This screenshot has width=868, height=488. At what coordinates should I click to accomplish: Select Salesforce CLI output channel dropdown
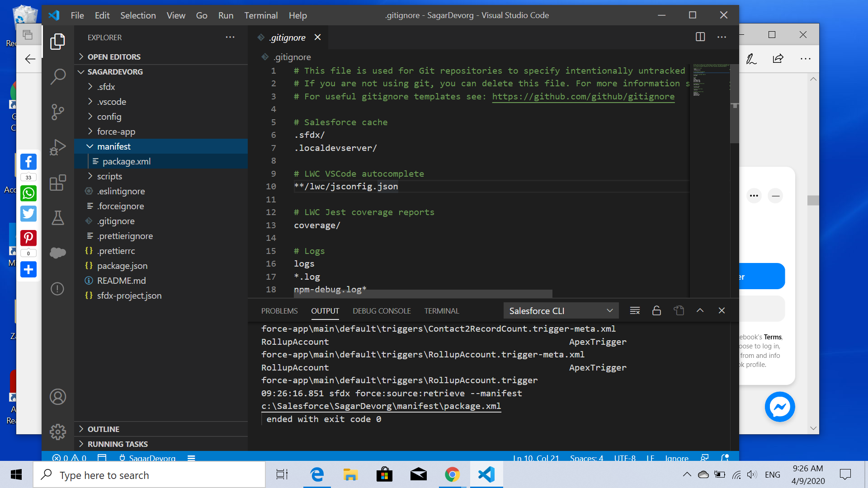pyautogui.click(x=561, y=311)
